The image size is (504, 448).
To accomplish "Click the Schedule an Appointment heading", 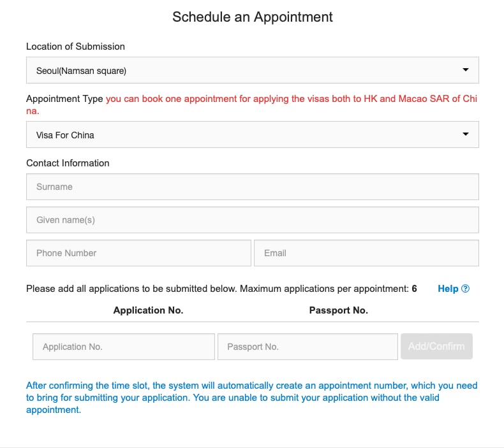I will [253, 17].
